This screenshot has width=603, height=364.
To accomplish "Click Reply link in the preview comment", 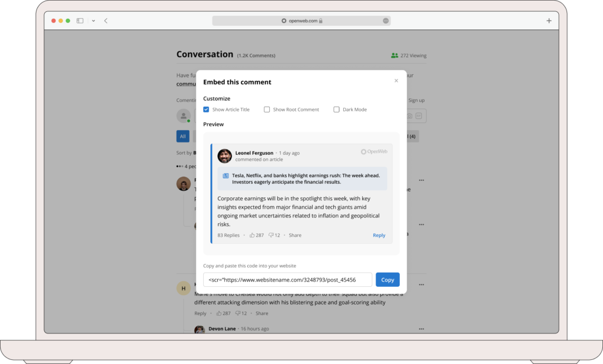I will [379, 235].
